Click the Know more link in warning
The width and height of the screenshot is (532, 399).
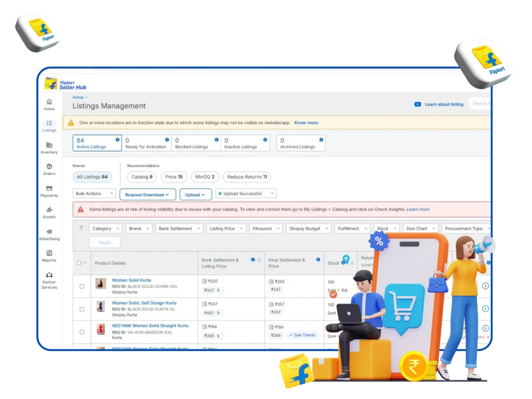(307, 123)
